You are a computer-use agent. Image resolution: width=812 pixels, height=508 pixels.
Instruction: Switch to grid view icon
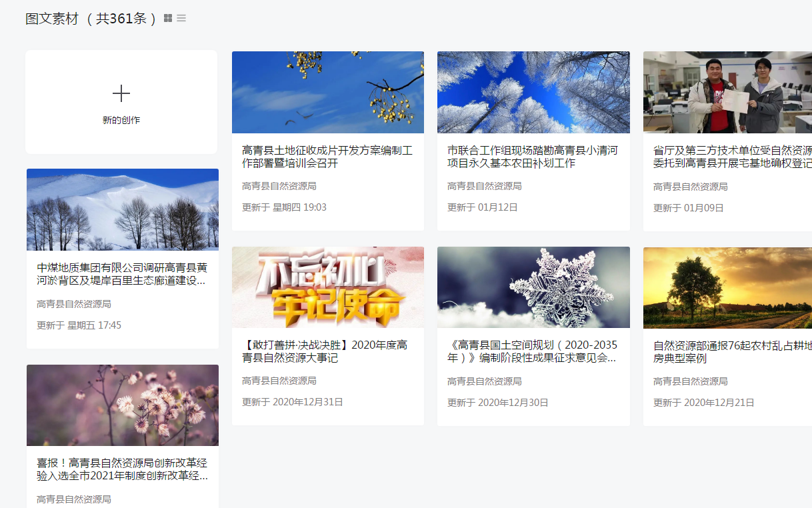[168, 18]
